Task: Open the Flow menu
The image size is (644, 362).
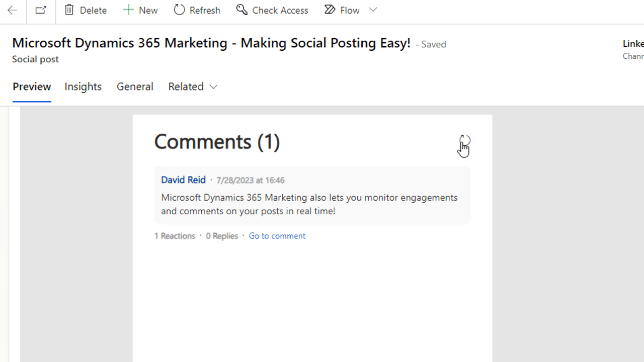Action: click(342, 10)
